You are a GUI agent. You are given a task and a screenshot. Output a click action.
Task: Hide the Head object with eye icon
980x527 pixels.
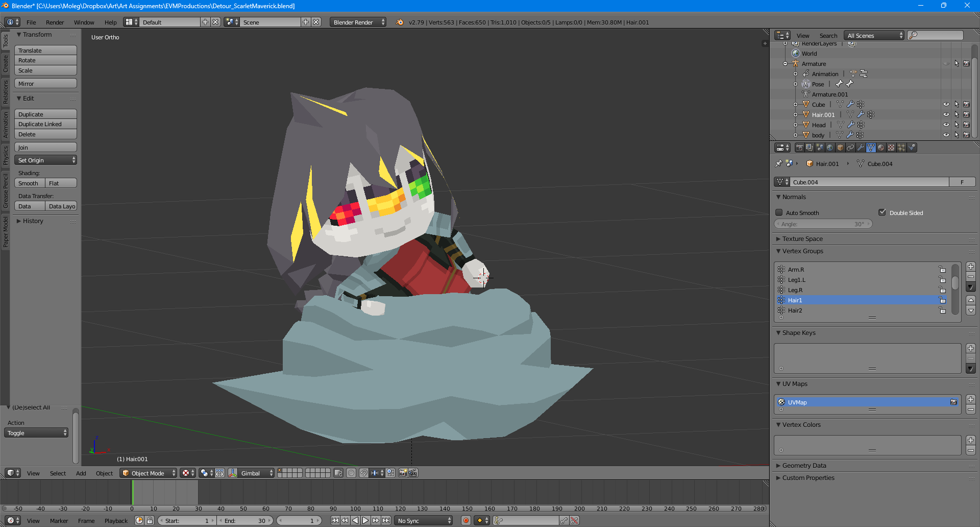coord(946,125)
